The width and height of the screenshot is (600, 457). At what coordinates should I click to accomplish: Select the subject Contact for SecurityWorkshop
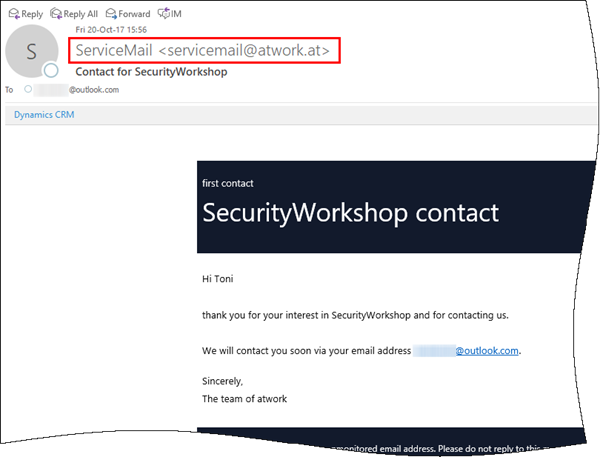point(151,72)
